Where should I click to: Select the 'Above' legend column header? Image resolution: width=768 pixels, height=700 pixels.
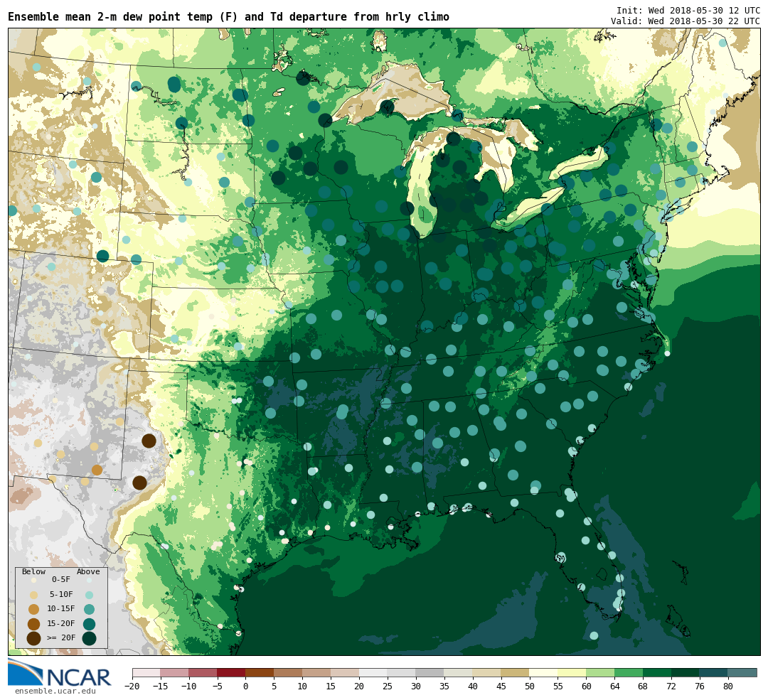click(88, 572)
